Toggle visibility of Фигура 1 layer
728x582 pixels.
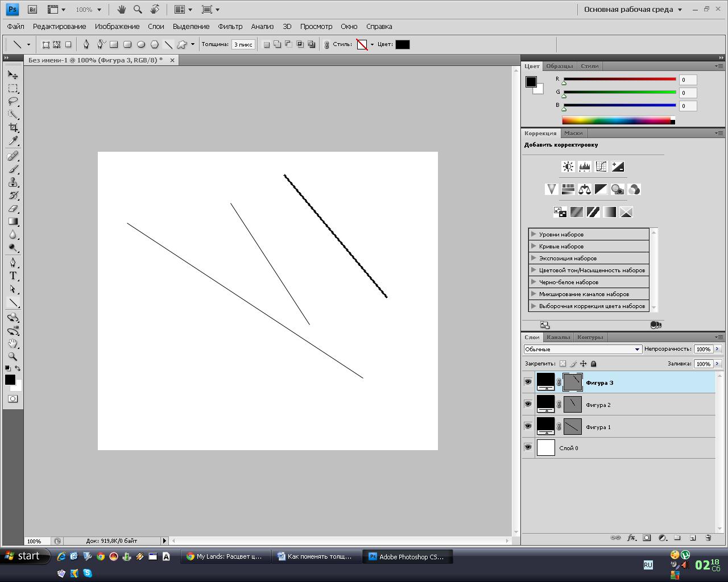coord(528,426)
